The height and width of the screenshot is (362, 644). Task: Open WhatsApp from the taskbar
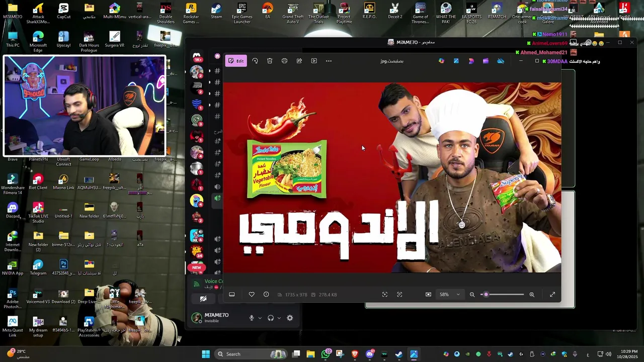326,354
